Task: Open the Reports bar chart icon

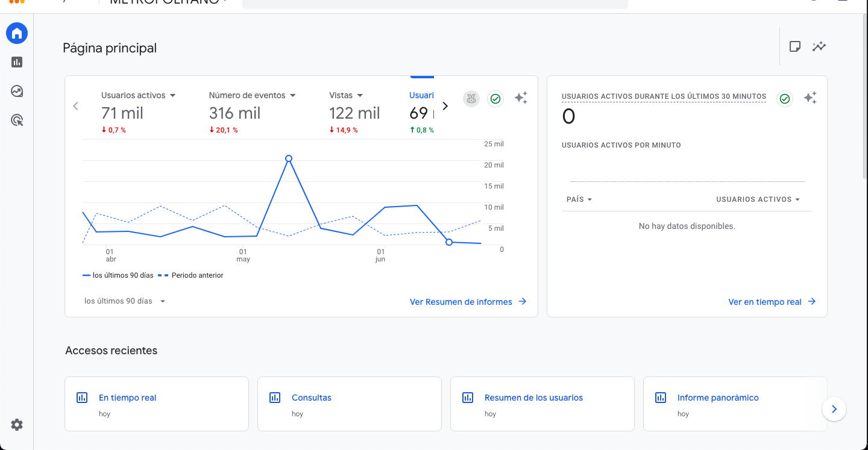Action: coord(17,62)
